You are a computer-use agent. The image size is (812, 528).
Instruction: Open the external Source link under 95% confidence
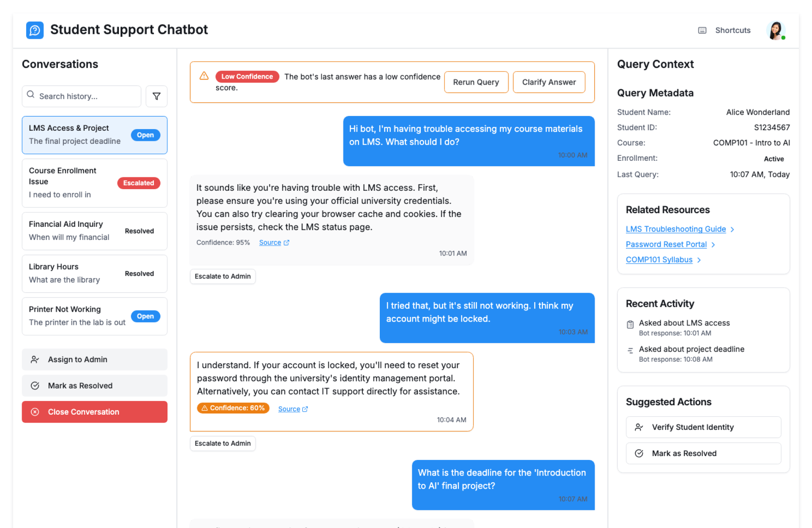(274, 242)
